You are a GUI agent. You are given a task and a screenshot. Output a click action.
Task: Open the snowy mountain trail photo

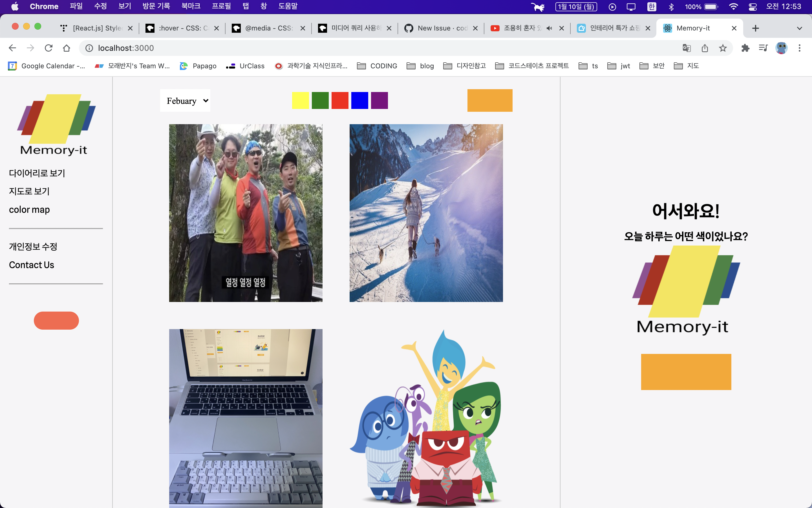click(x=426, y=213)
